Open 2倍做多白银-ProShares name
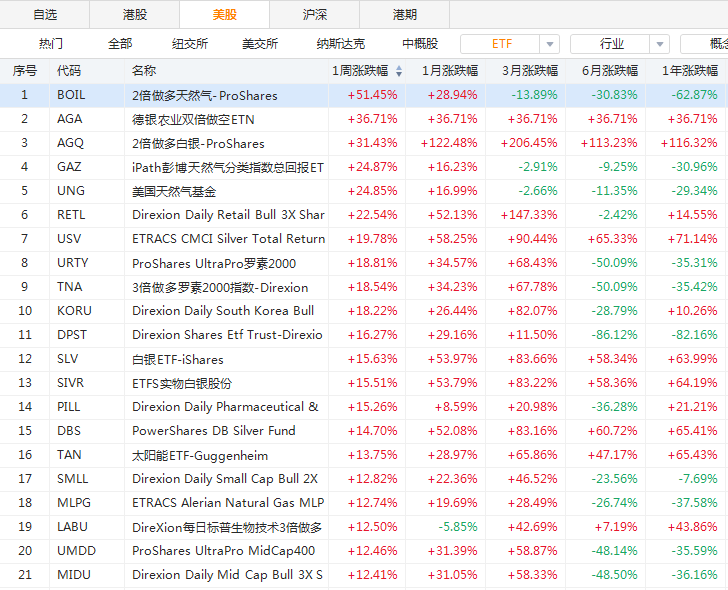This screenshot has width=728, height=590. (x=198, y=143)
